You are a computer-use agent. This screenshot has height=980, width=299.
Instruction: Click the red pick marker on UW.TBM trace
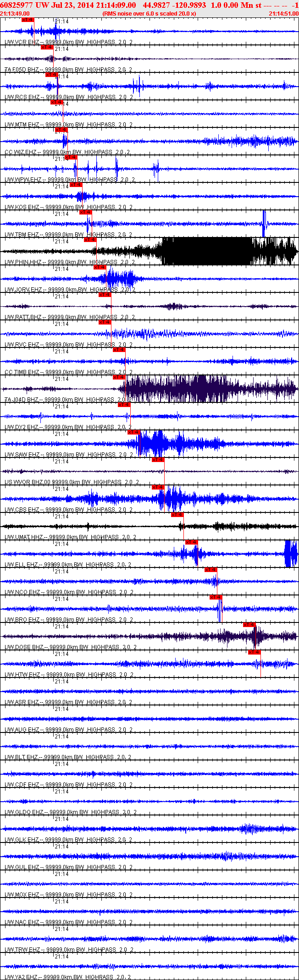[86, 212]
